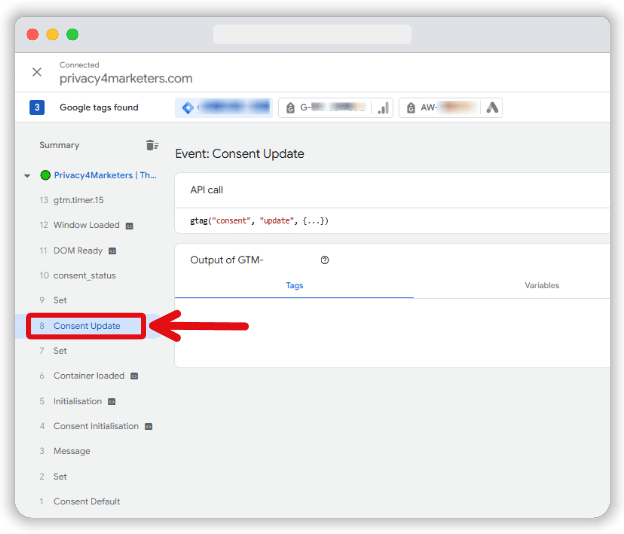Click the privacy4marketers.com domain text
The height and width of the screenshot is (534, 624).
126,78
